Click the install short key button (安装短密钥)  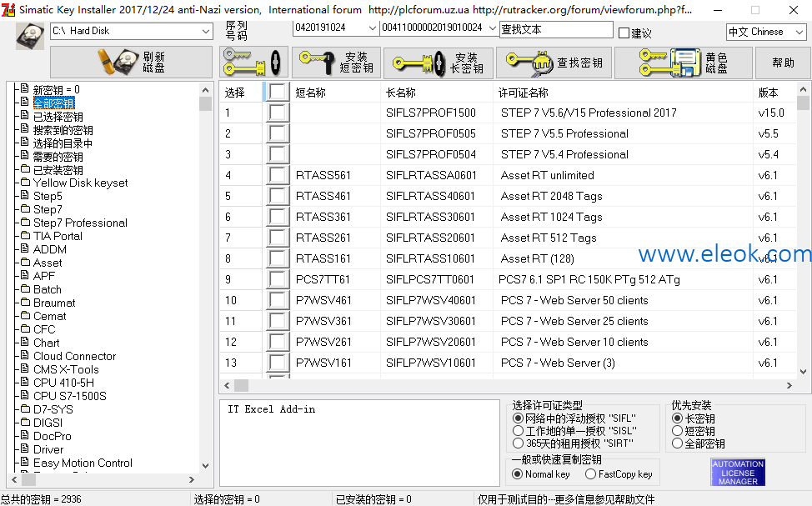[337, 63]
